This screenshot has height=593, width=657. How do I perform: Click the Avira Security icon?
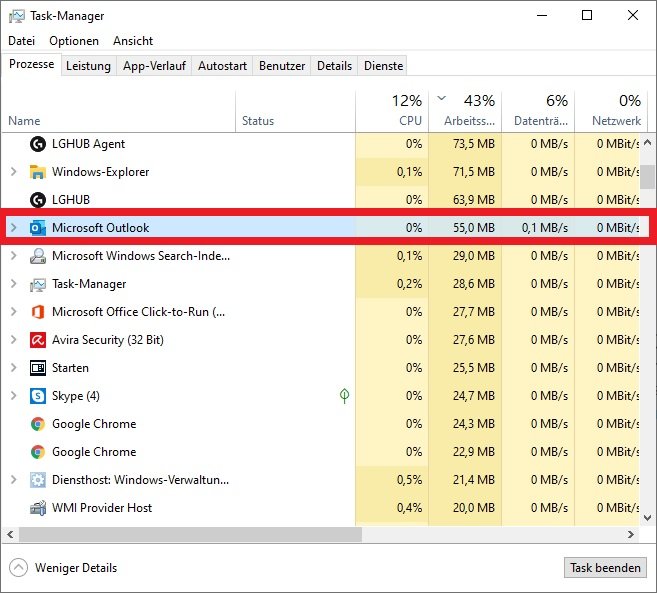pos(38,340)
